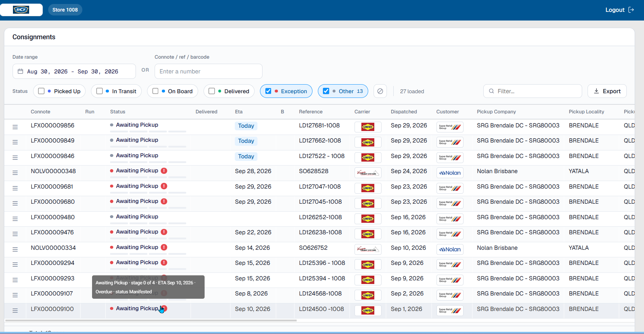Enable the Delivered status checkbox
The height and width of the screenshot is (334, 644).
[x=212, y=91]
